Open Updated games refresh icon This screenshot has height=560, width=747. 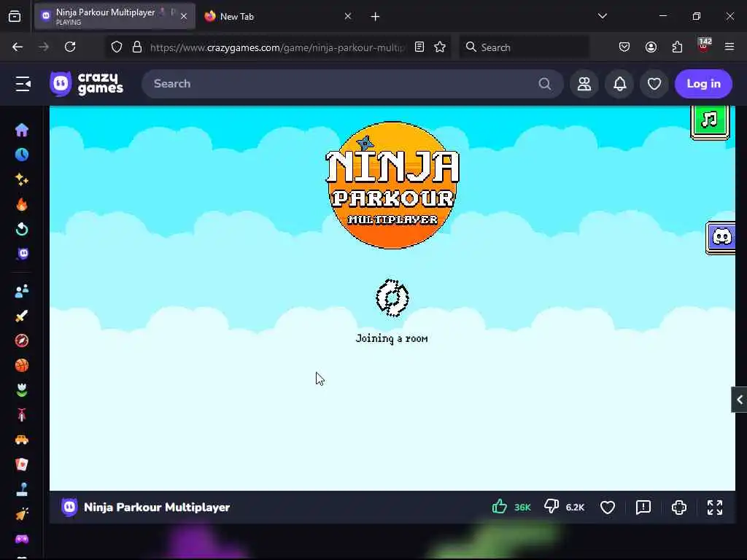point(22,229)
